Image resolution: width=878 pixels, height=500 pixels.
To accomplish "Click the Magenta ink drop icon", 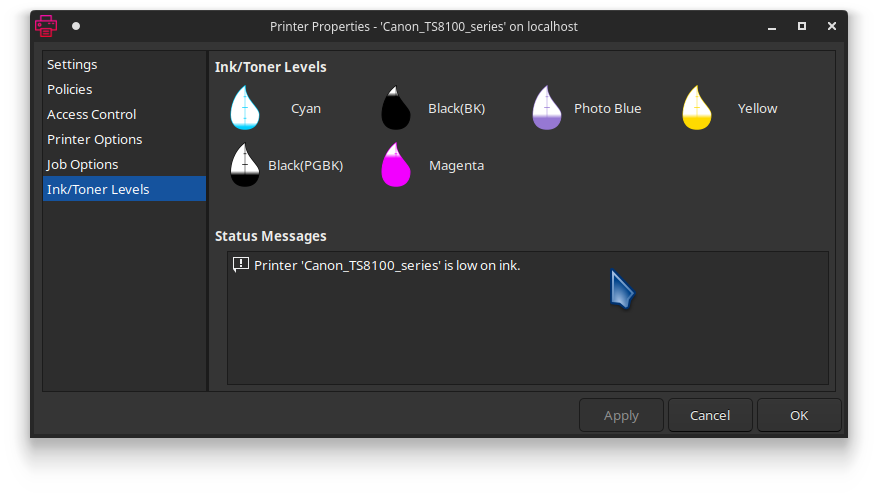I will pyautogui.click(x=395, y=165).
